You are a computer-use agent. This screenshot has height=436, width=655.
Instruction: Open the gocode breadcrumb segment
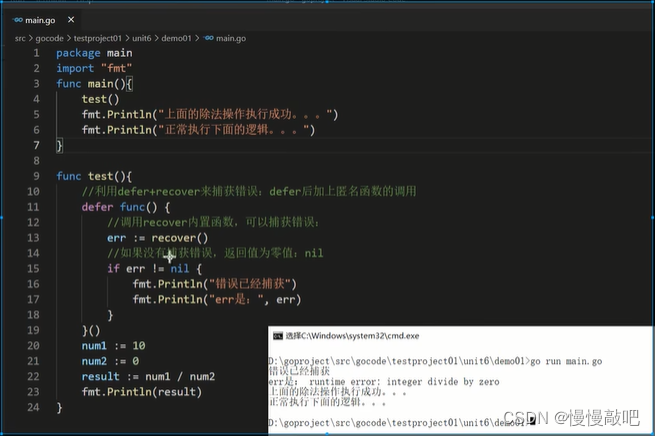point(49,38)
